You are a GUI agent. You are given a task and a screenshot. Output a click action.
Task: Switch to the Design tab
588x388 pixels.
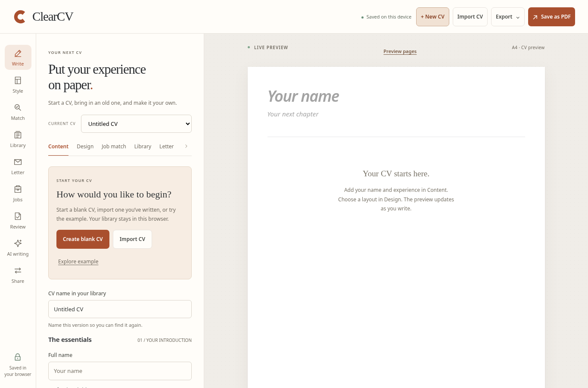point(85,147)
